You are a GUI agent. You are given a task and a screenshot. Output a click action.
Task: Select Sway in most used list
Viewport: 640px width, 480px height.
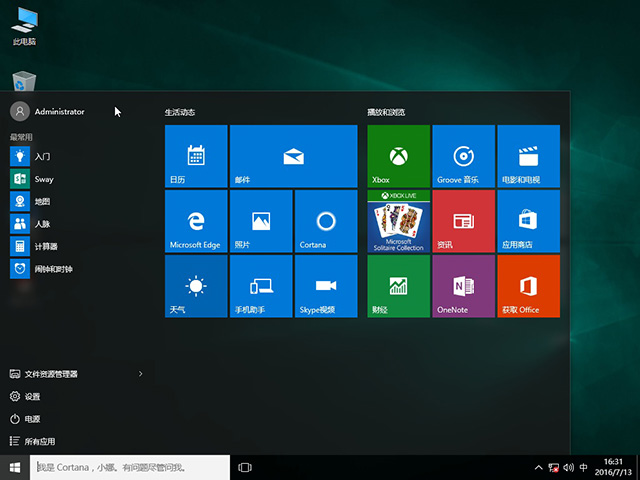point(44,179)
